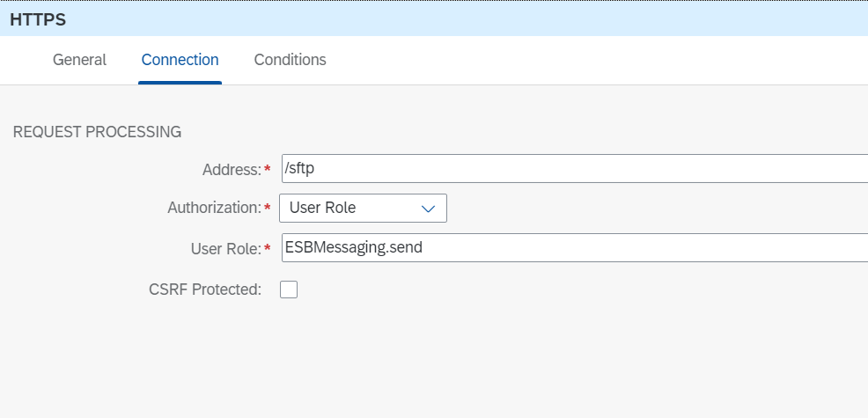This screenshot has width=868, height=418.
Task: Click the Authorization label text
Action: click(x=214, y=209)
